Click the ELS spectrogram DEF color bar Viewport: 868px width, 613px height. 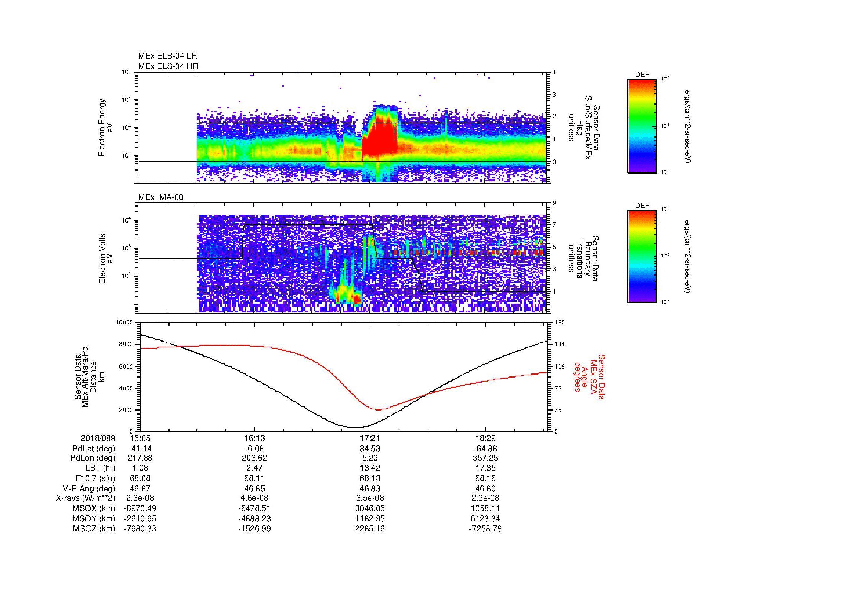[642, 126]
